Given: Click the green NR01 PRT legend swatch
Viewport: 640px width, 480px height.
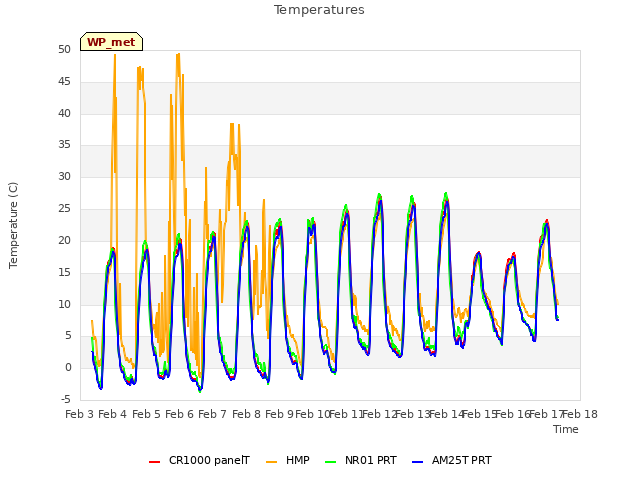Looking at the screenshot, I should pos(331,462).
